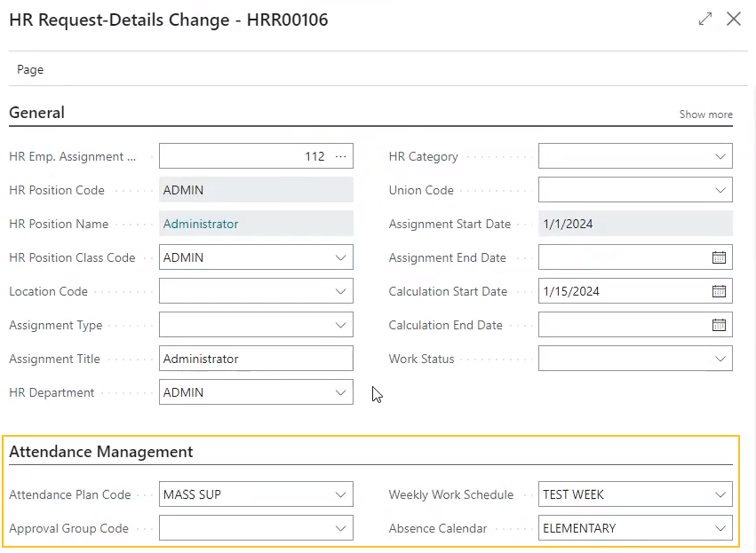Open the HR Category dropdown
756x553 pixels.
[720, 155]
